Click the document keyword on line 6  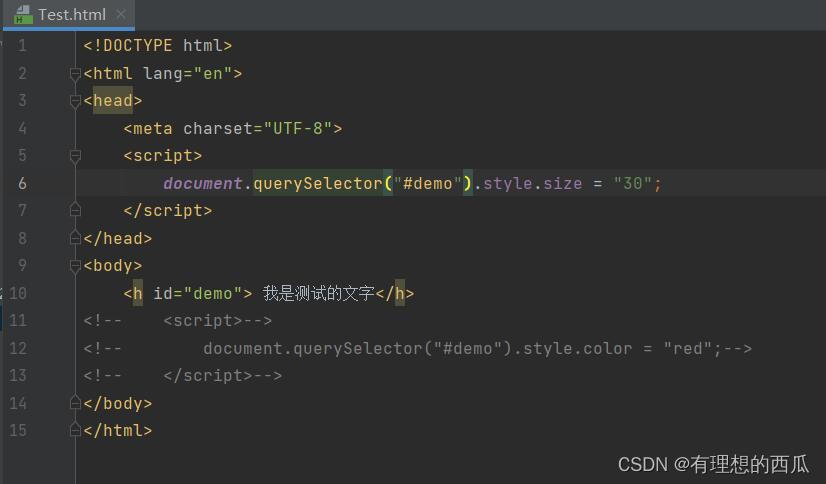click(x=203, y=183)
